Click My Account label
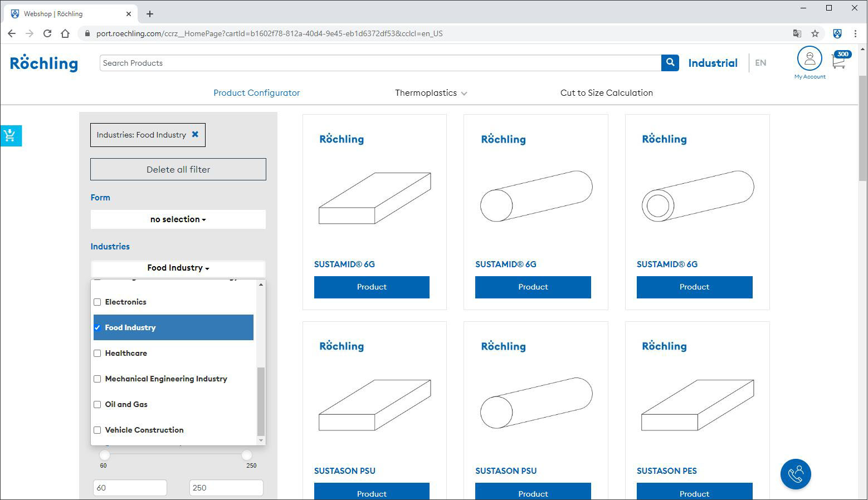868x500 pixels. tap(810, 77)
